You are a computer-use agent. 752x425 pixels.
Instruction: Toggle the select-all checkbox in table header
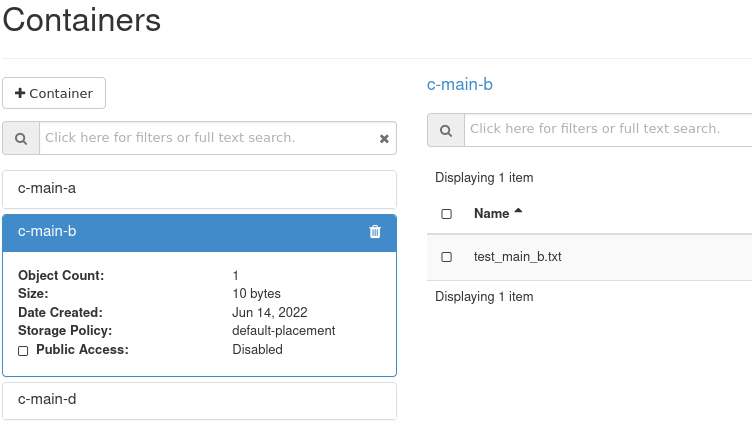point(446,214)
